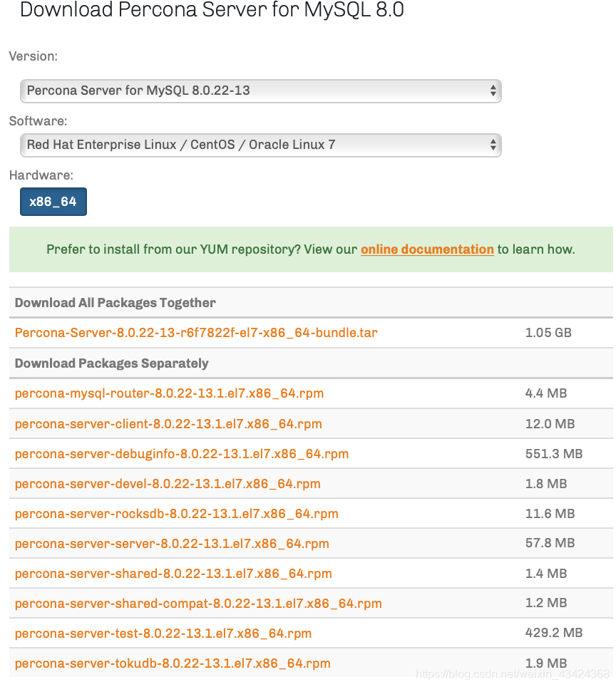This screenshot has width=616, height=687.
Task: Download percona-server-shared-compat rpm package
Action: (x=197, y=604)
